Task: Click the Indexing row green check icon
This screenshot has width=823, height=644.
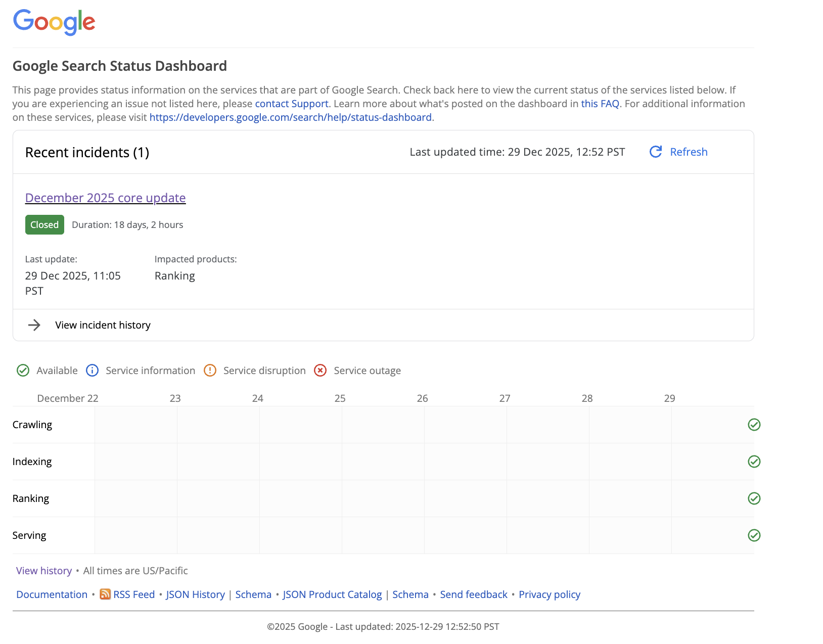Action: pyautogui.click(x=754, y=462)
